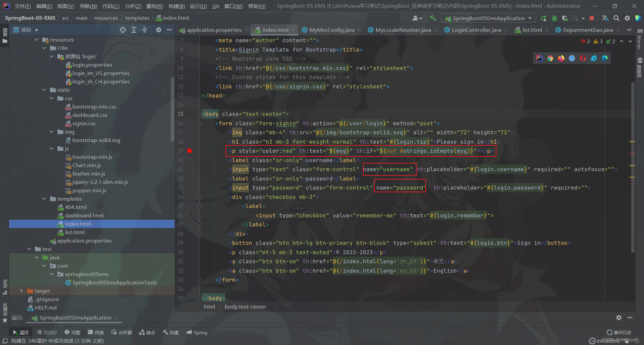Open IDE settings gear in top toolbar
This screenshot has width=644, height=345.
pos(627,18)
